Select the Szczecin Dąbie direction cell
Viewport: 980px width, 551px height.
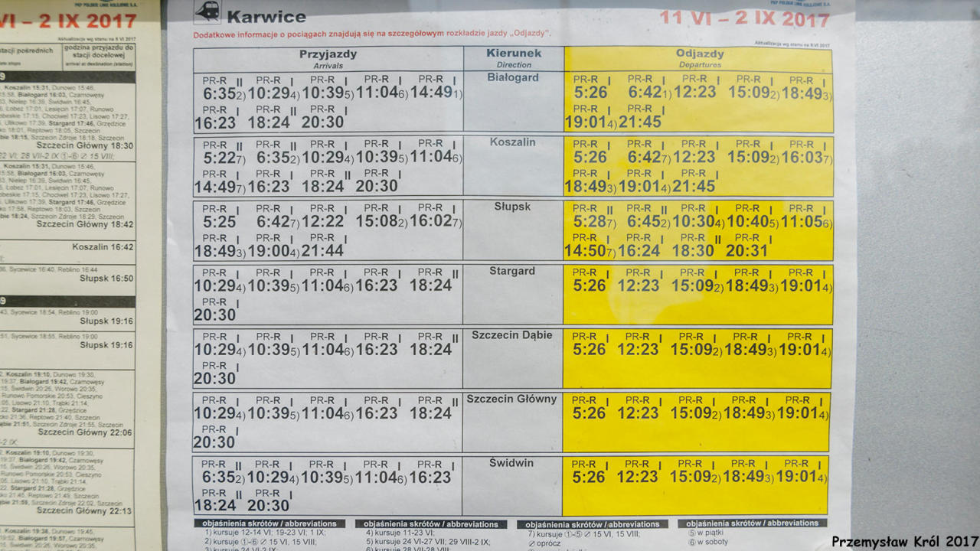point(512,335)
